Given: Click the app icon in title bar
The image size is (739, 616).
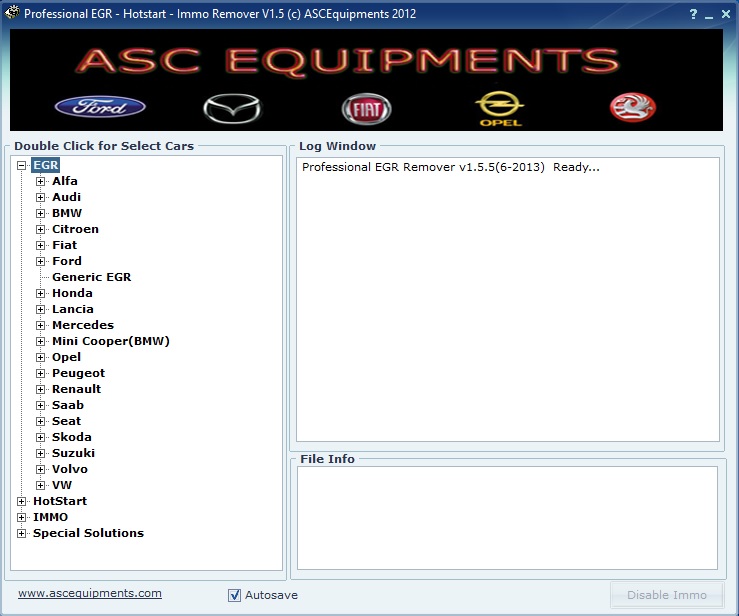Looking at the screenshot, I should pyautogui.click(x=12, y=14).
